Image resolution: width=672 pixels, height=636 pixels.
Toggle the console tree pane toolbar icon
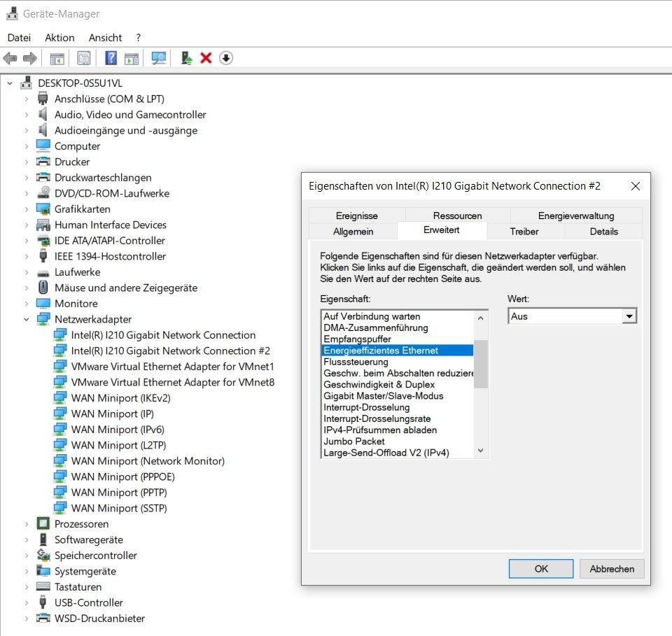(x=57, y=58)
